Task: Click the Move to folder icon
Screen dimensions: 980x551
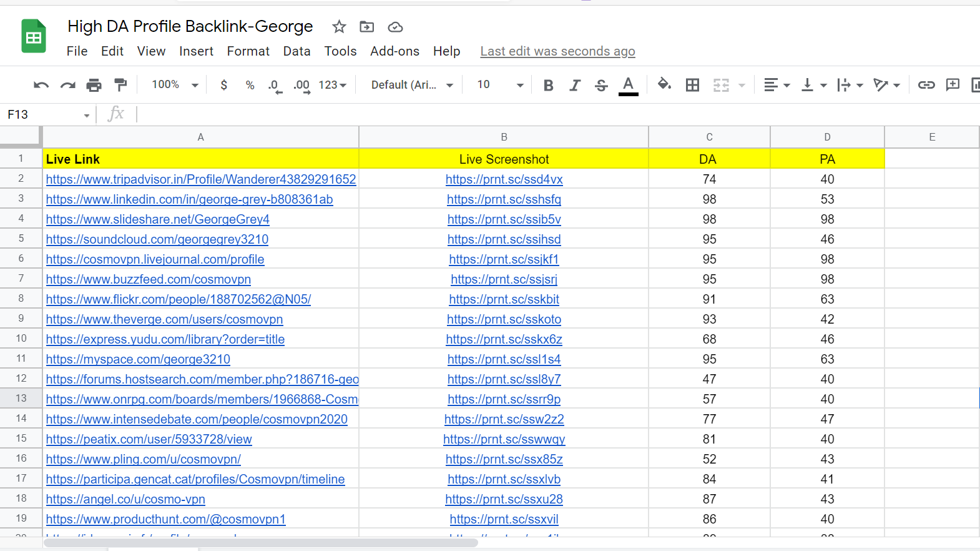Action: pyautogui.click(x=367, y=27)
